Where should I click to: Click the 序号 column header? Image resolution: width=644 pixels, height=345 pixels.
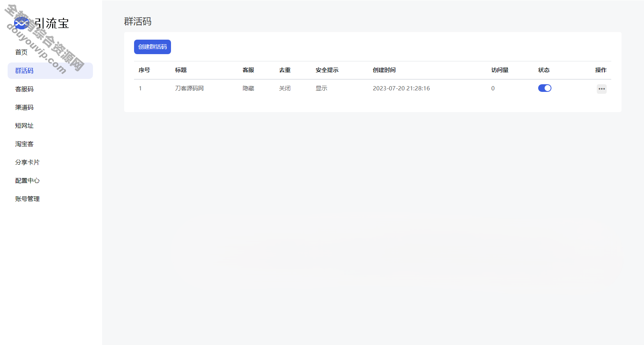[144, 70]
